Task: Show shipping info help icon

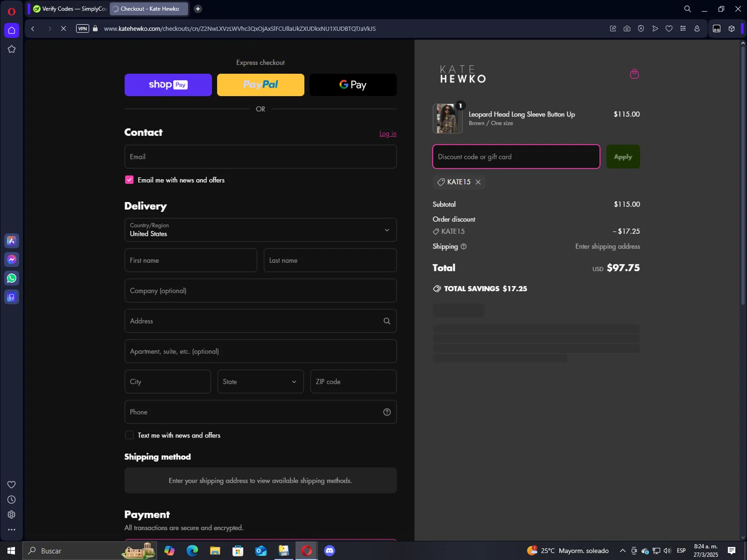Action: 464,246
